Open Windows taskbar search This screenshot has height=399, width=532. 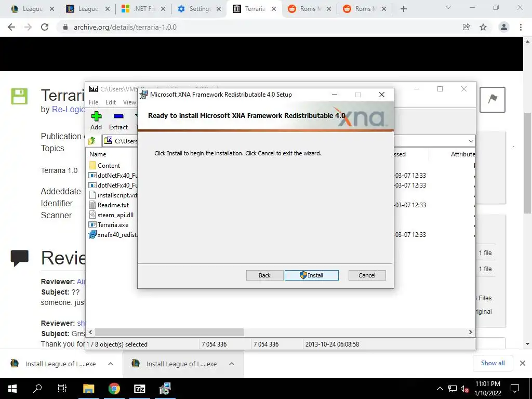37,389
